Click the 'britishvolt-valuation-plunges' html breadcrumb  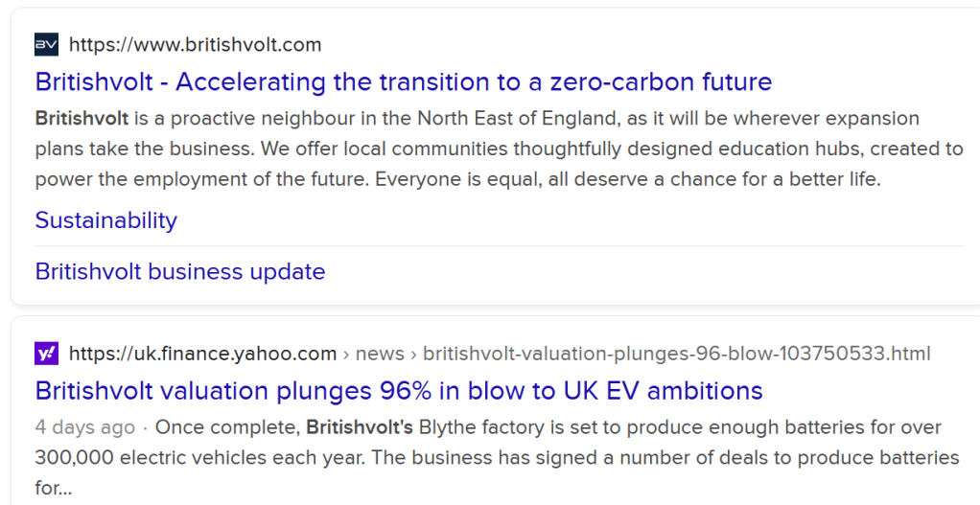click(676, 354)
